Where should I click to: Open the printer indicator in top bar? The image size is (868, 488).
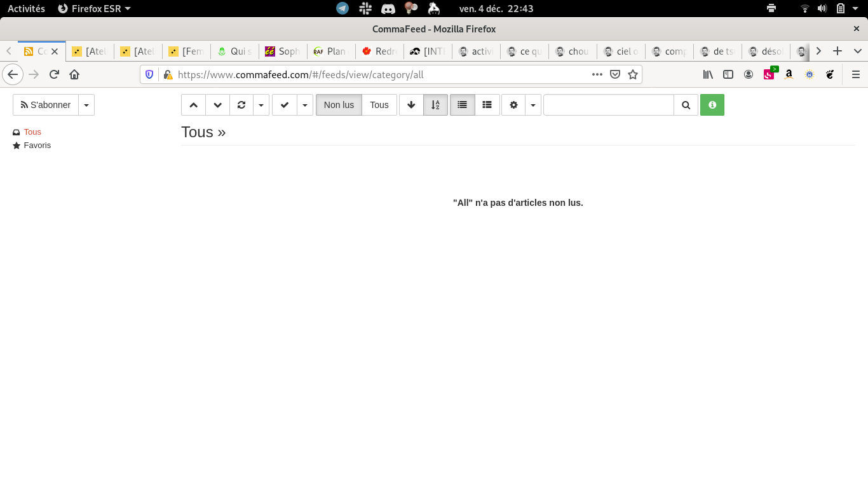[771, 8]
